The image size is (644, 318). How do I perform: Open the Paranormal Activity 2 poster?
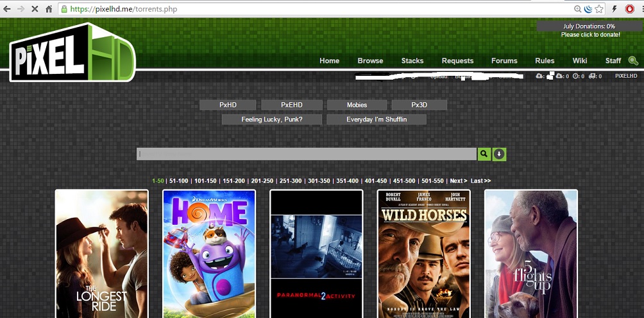[316, 254]
